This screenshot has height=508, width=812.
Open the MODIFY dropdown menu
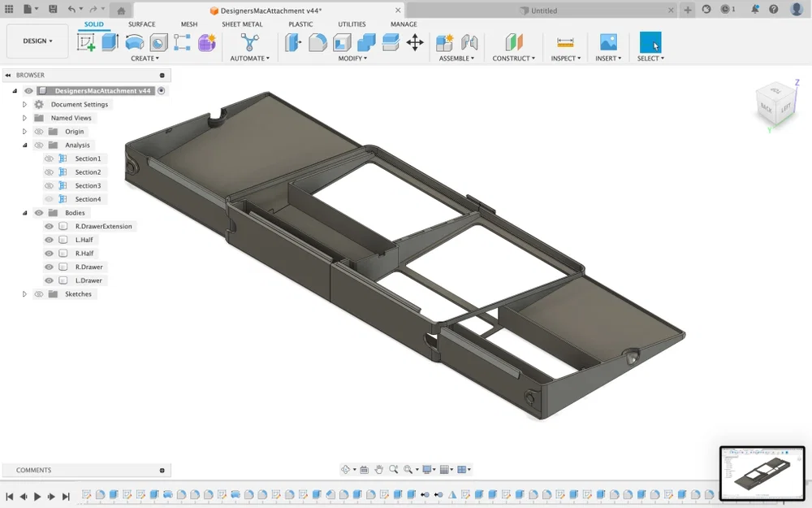click(x=352, y=59)
